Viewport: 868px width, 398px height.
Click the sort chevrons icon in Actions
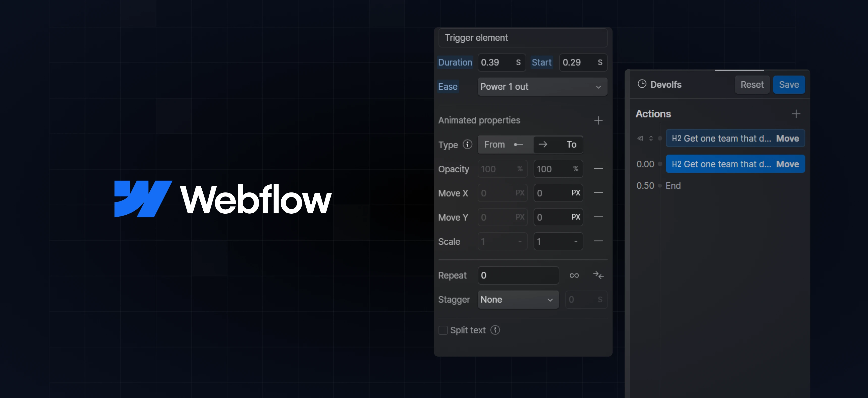click(651, 138)
